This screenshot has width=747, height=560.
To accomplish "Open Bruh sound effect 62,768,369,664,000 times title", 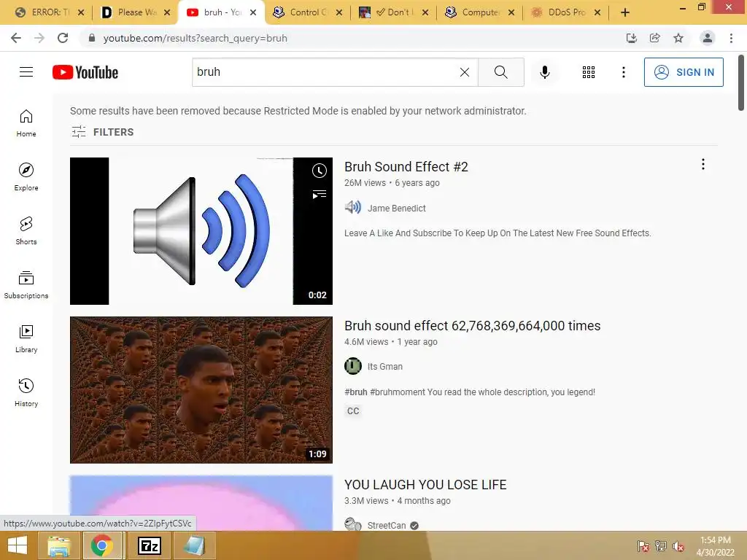I will [472, 326].
